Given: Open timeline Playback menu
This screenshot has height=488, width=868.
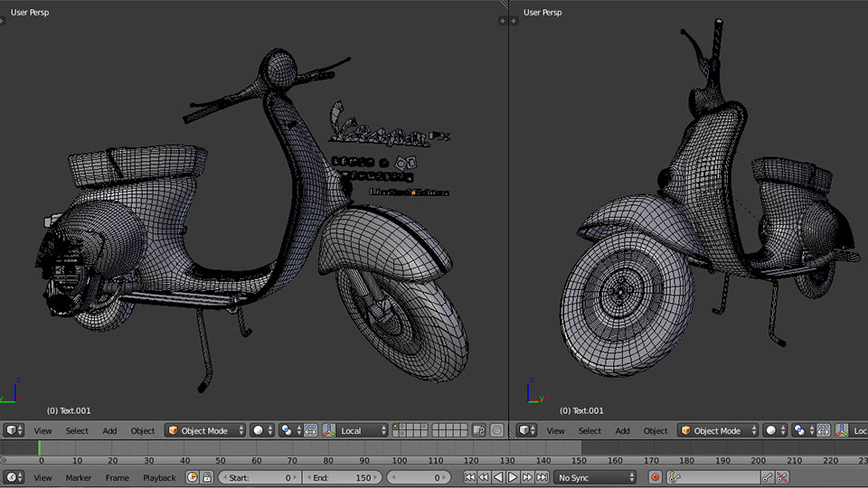Looking at the screenshot, I should (159, 478).
